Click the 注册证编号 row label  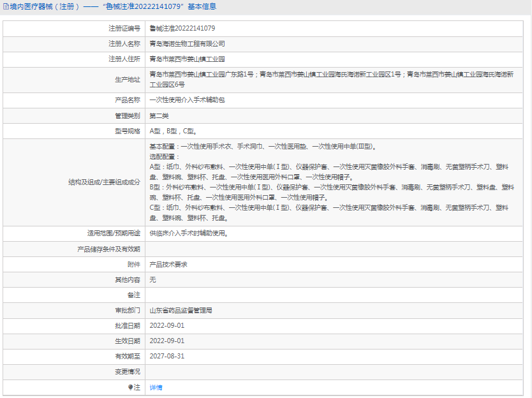(x=124, y=29)
